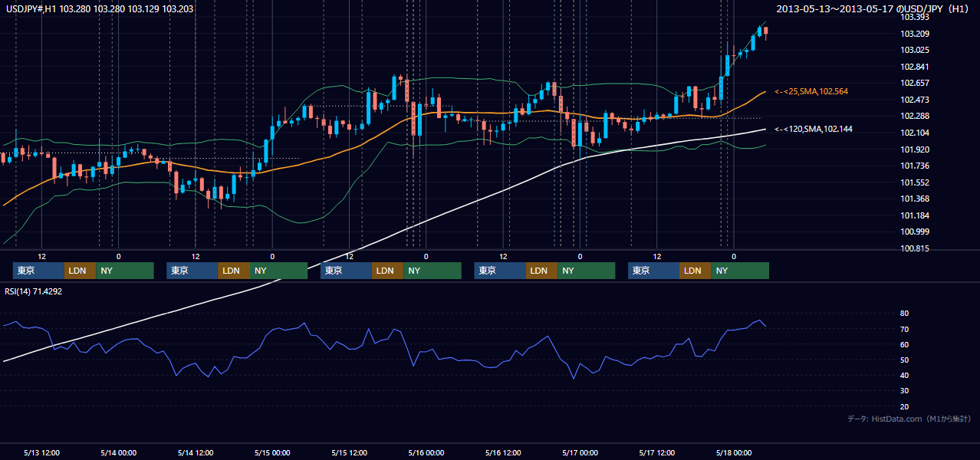Click the 102.288 price axis label

915,116
